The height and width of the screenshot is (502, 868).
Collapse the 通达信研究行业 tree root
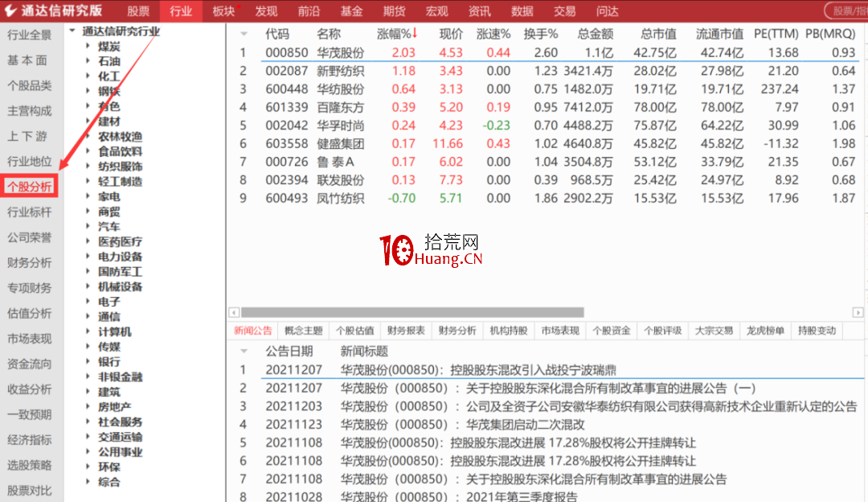[x=72, y=31]
